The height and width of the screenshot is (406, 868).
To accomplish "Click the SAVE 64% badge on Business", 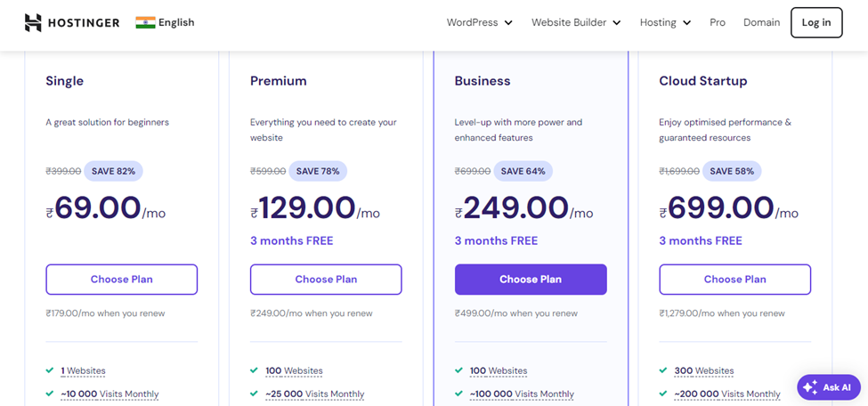I will pos(523,171).
